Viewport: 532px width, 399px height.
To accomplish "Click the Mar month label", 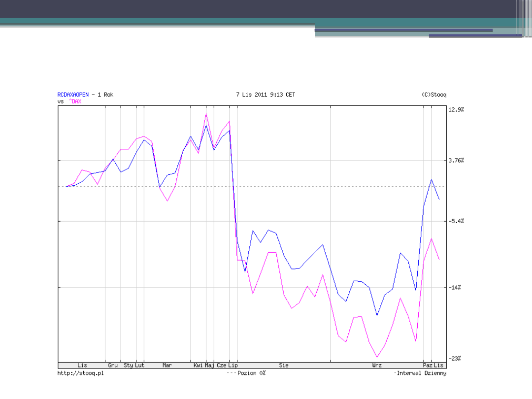I will click(x=167, y=366).
